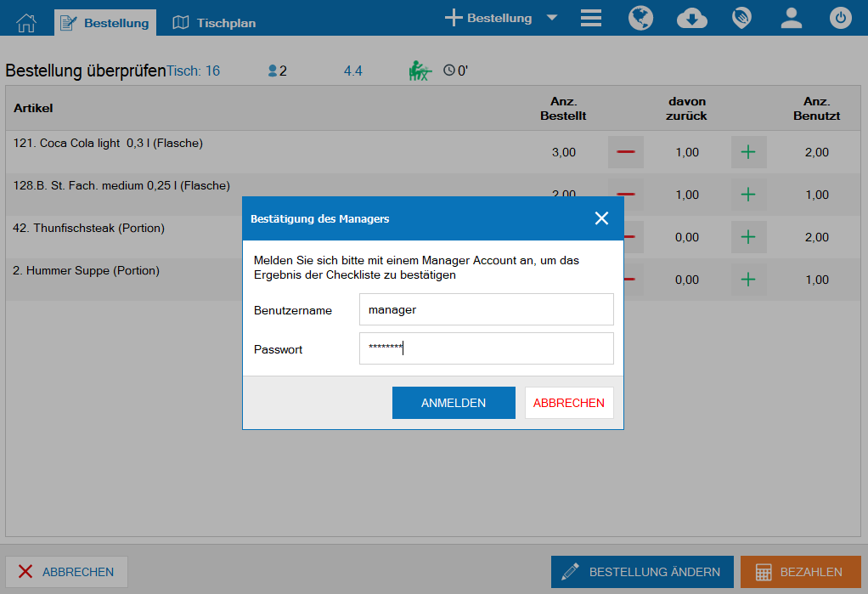Click the cloud download icon
868x594 pixels.
click(x=692, y=18)
